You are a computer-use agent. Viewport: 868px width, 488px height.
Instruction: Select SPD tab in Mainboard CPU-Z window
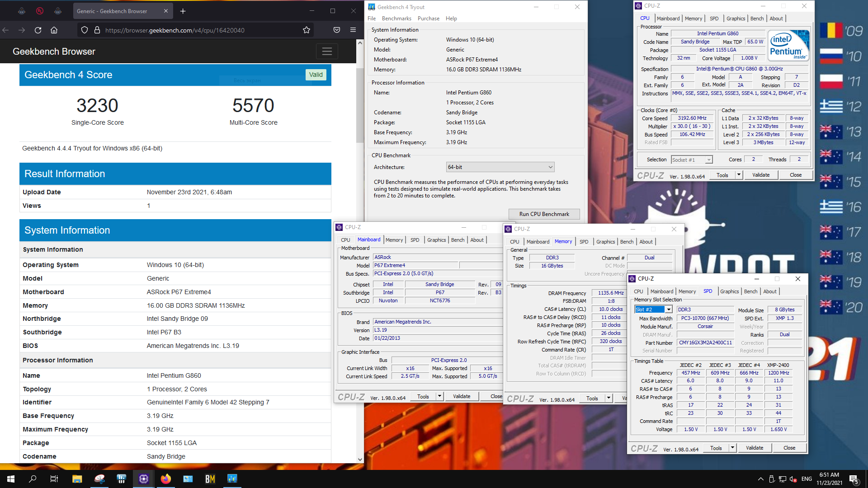(415, 240)
